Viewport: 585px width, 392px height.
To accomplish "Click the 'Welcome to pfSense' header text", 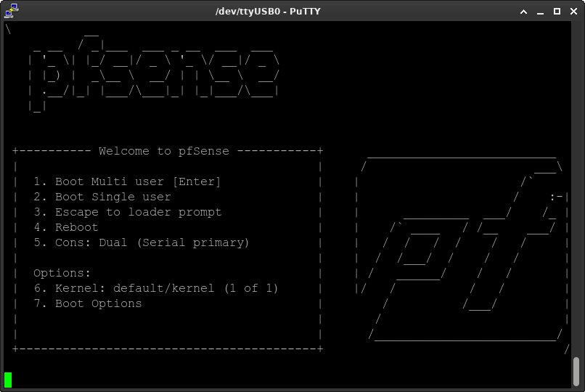I will (164, 151).
